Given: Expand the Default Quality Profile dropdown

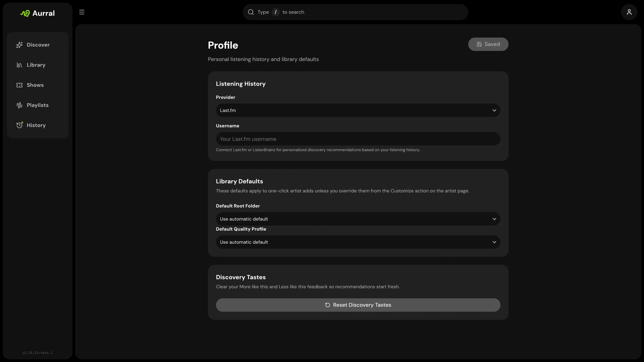Looking at the screenshot, I should [x=358, y=242].
